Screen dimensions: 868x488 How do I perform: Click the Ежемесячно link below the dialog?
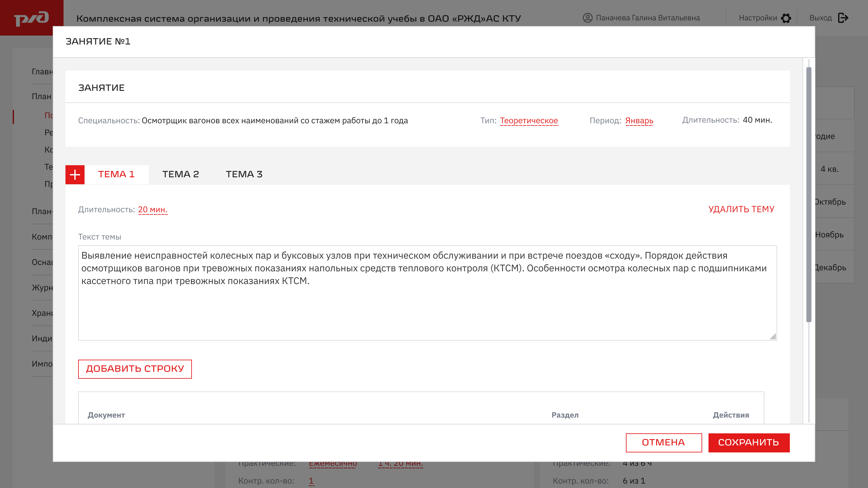[333, 464]
